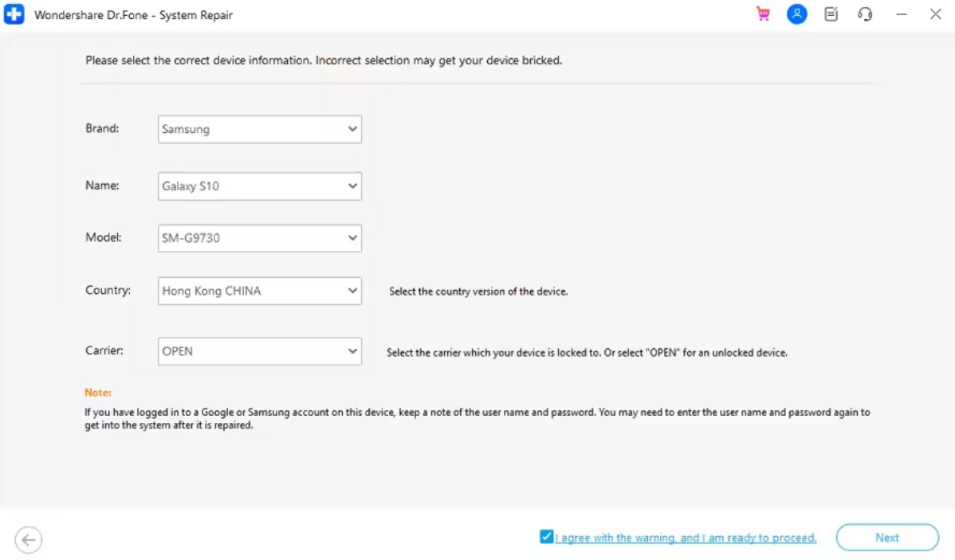Viewport: 955px width, 560px height.
Task: Click the Wondershare Dr.Fone title bar text
Action: coord(133,15)
